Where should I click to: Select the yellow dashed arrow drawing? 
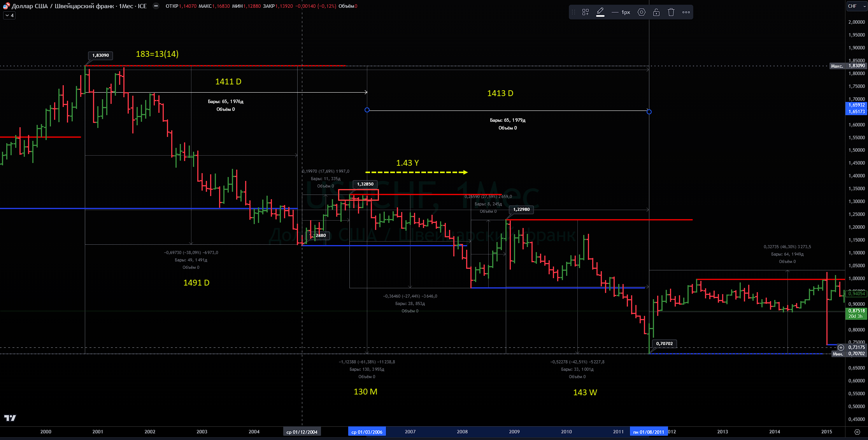pos(416,172)
